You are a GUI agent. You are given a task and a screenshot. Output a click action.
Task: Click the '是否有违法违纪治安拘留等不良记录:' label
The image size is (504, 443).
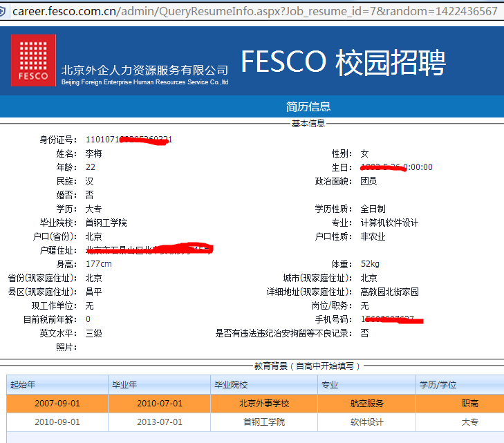point(283,333)
